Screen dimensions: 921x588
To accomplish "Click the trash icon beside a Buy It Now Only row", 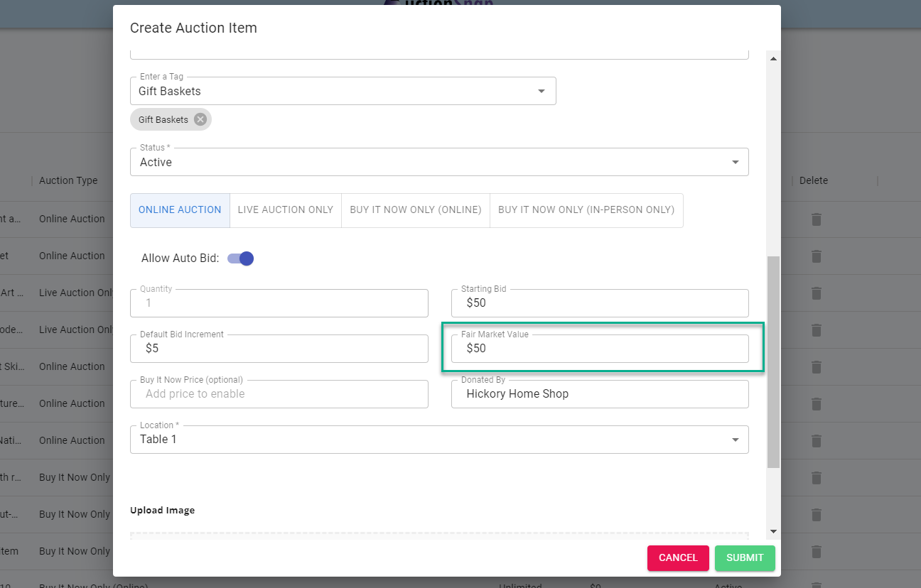I will [816, 477].
